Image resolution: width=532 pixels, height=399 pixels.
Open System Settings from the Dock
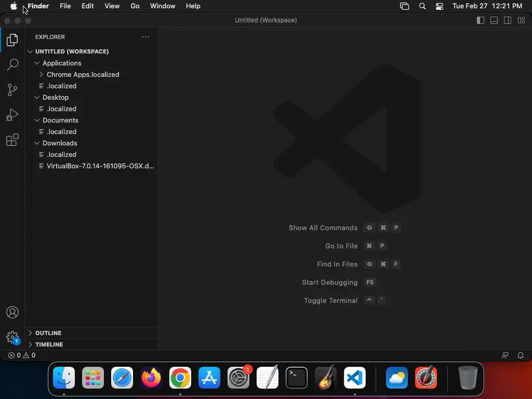click(x=238, y=378)
